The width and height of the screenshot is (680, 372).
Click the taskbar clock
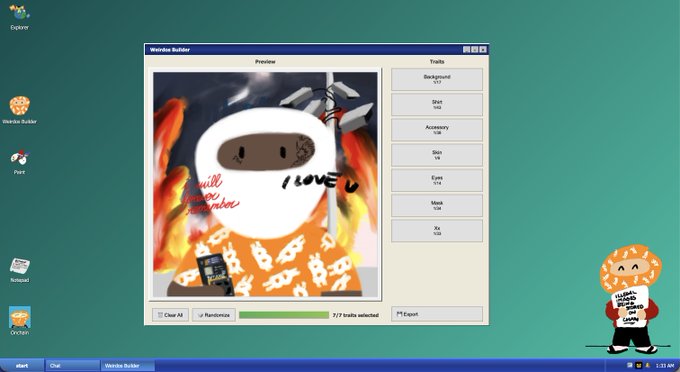coord(665,365)
